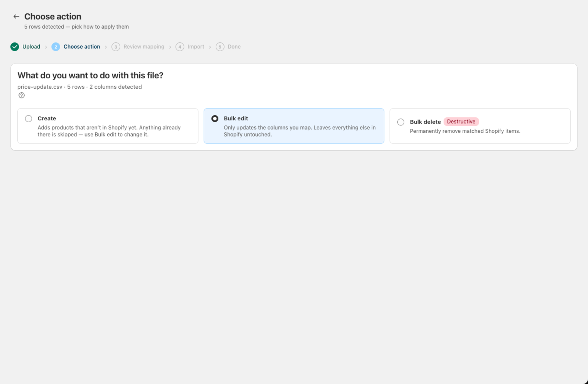Image resolution: width=588 pixels, height=384 pixels.
Task: Click 'Permanently remove matched Shopify items.' text
Action: tap(465, 131)
